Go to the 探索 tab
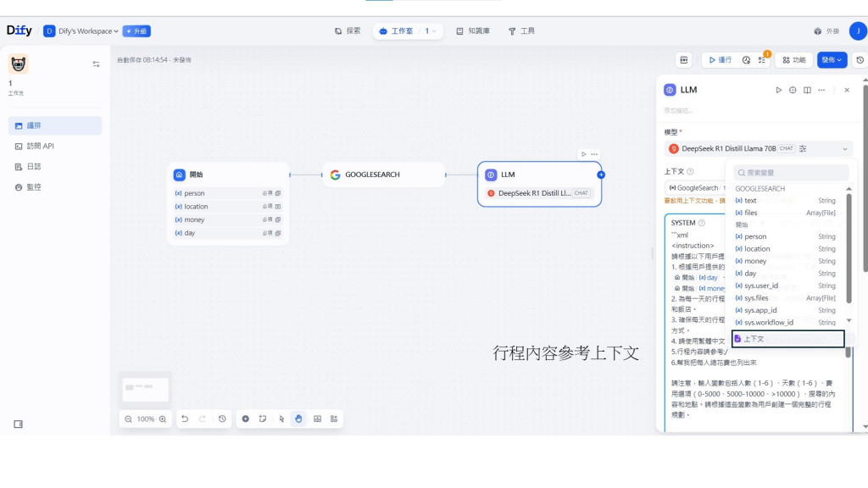The image size is (868, 488). point(348,31)
